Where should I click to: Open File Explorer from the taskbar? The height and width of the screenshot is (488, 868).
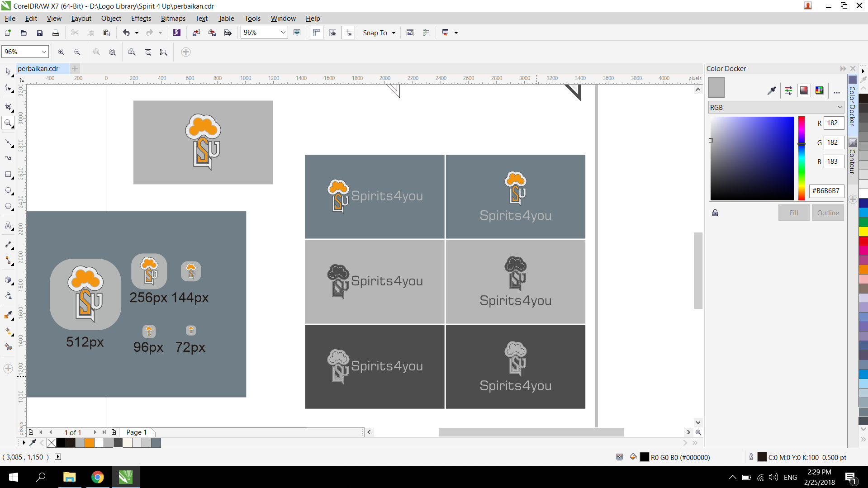69,477
